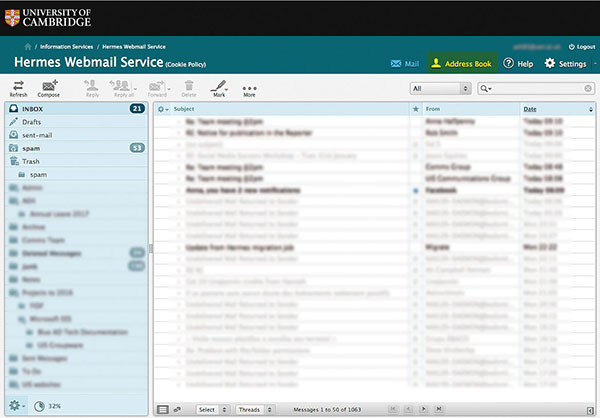The width and height of the screenshot is (600, 418).
Task: Click the Forward toolbar icon
Action: click(x=157, y=88)
